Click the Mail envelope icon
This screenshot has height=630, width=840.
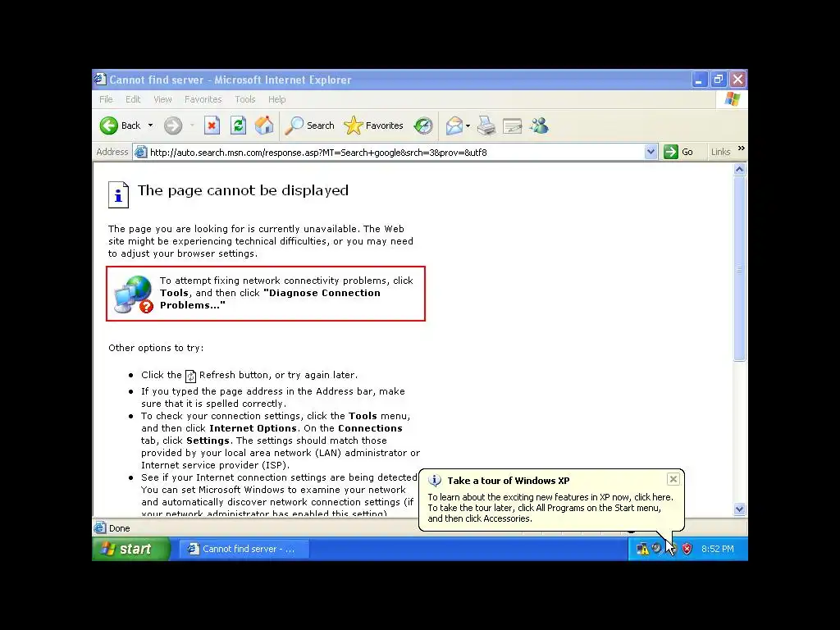click(x=454, y=126)
